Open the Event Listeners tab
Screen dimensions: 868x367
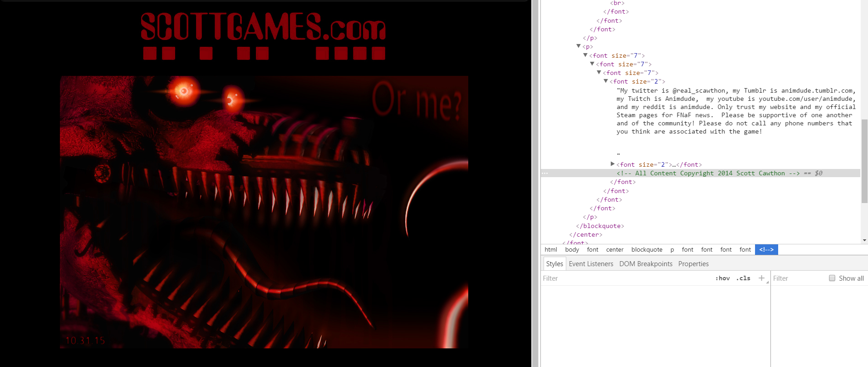(591, 264)
